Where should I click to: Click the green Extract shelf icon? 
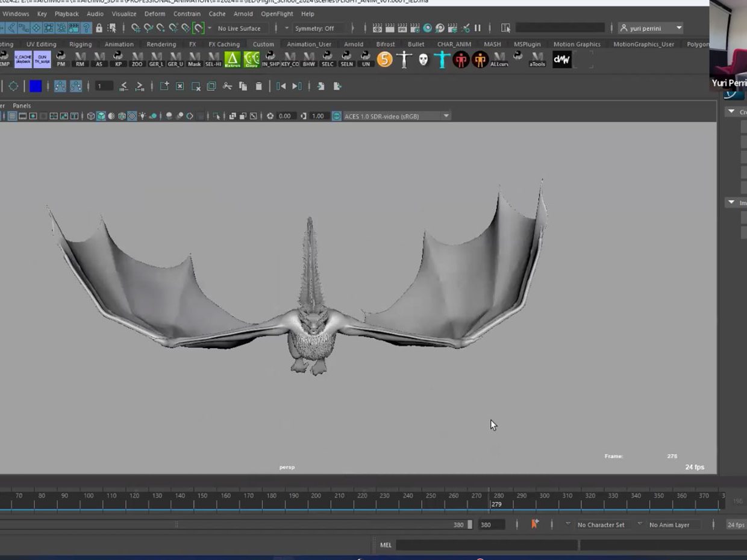coord(233,59)
